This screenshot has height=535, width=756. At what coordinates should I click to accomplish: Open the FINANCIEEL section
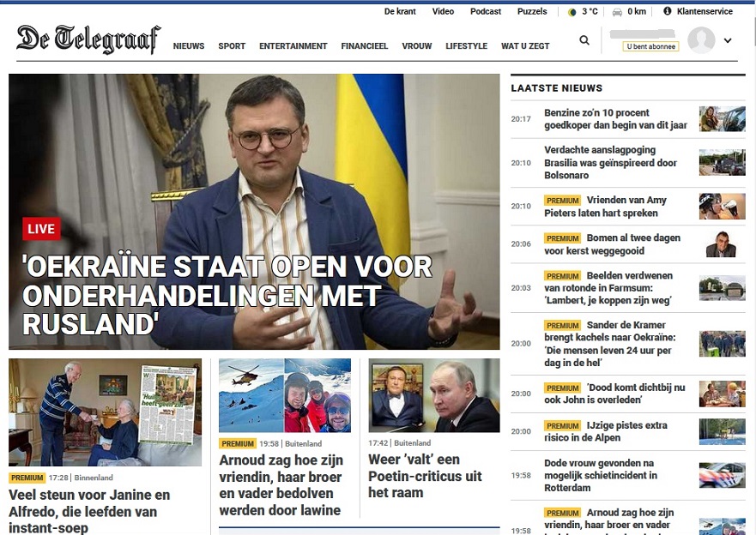pos(365,46)
